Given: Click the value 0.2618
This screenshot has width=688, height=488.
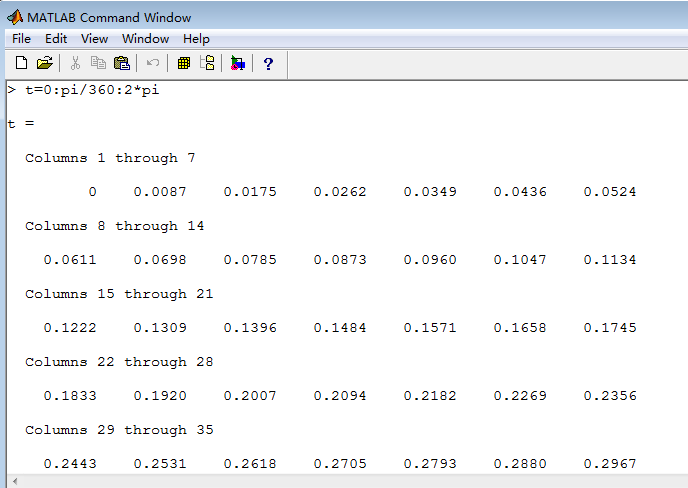Looking at the screenshot, I should coord(250,464).
